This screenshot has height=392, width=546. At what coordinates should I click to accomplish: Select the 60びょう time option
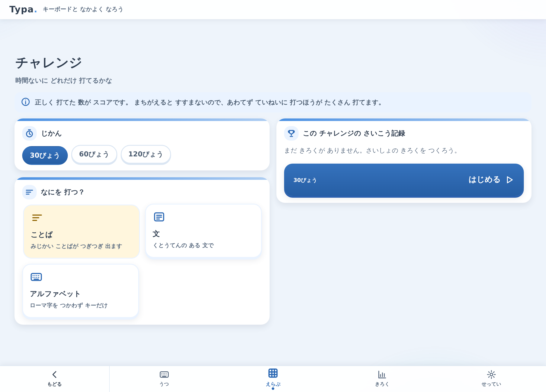(94, 154)
